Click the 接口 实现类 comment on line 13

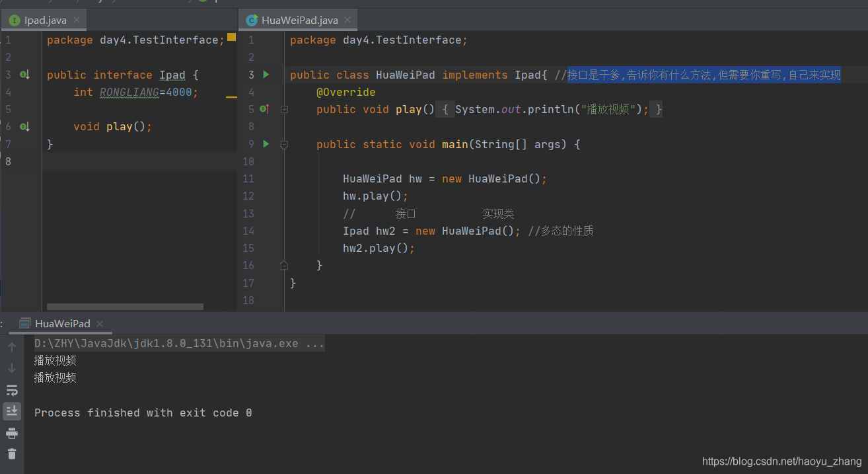(x=429, y=214)
